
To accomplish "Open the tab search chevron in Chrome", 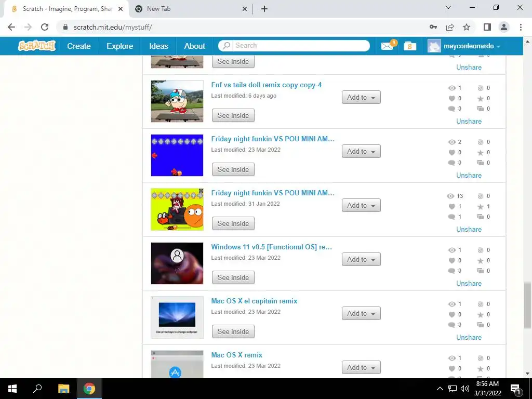I will tap(448, 7).
